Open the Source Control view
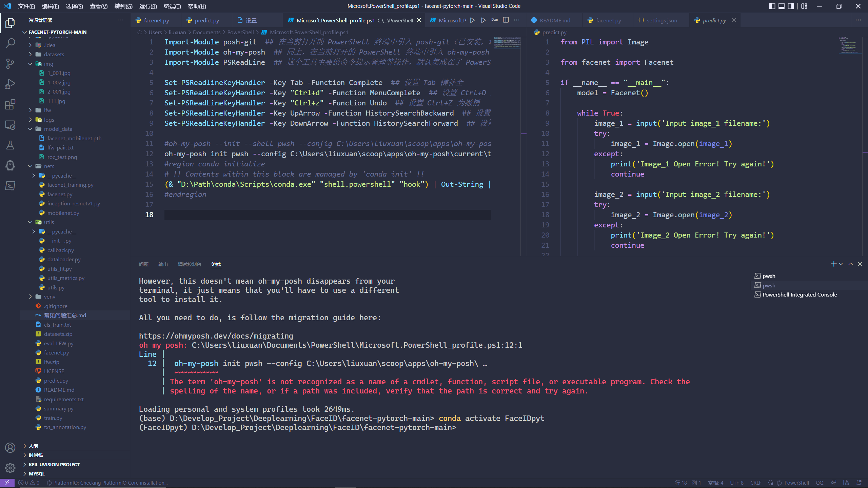Viewport: 868px width, 488px height. pos(10,64)
